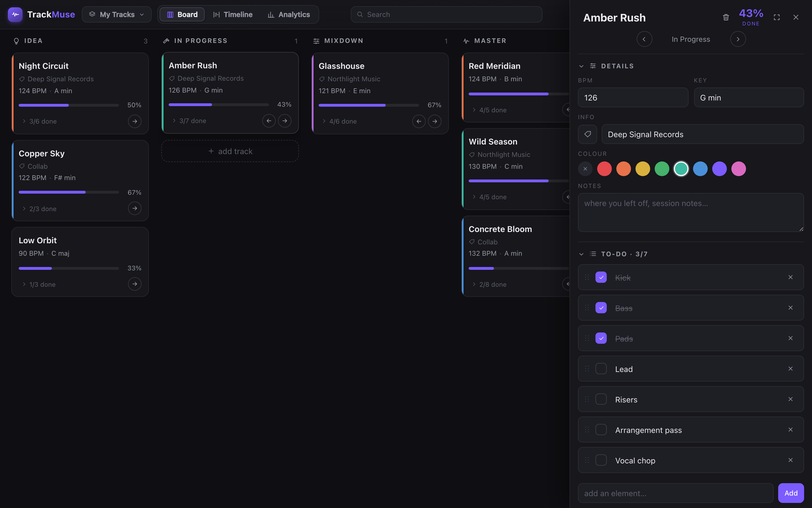This screenshot has height=508, width=812.
Task: Grab the drag handle of Kick item
Action: [x=587, y=277]
